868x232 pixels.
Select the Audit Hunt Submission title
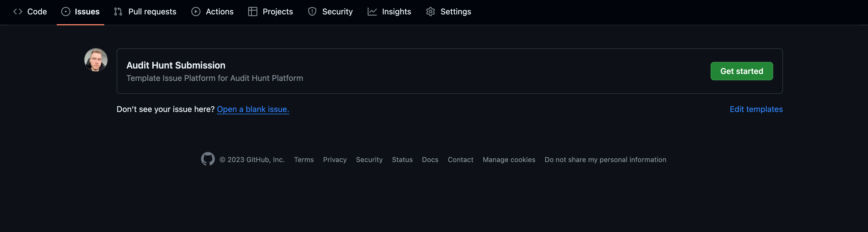(176, 65)
